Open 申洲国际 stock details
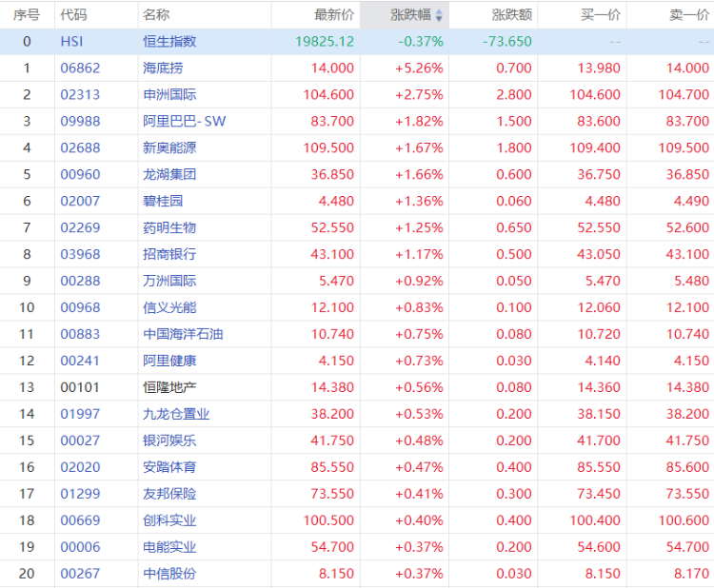The image size is (714, 588). [169, 94]
